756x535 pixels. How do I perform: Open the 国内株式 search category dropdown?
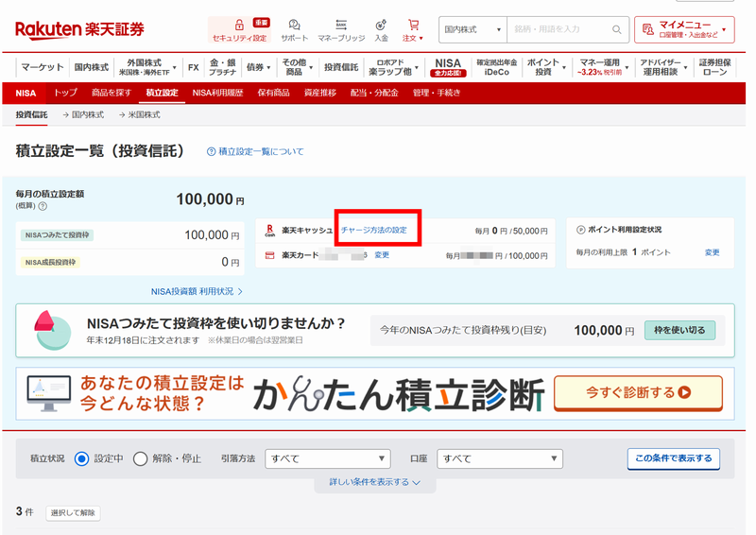472,29
